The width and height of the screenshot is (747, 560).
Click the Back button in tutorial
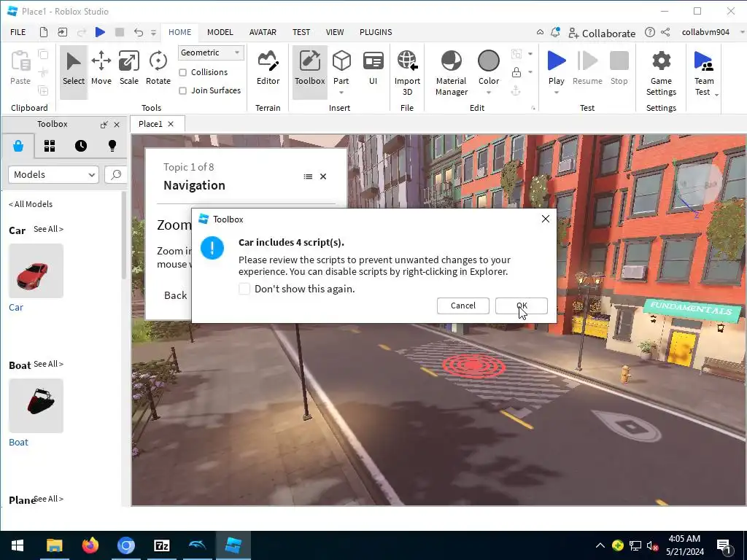coord(175,295)
